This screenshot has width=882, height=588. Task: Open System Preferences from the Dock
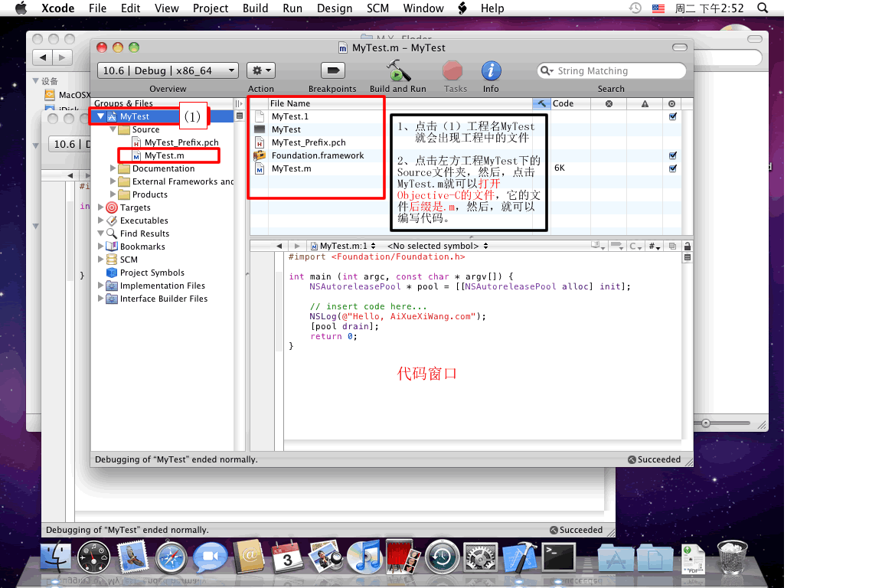pyautogui.click(x=480, y=557)
